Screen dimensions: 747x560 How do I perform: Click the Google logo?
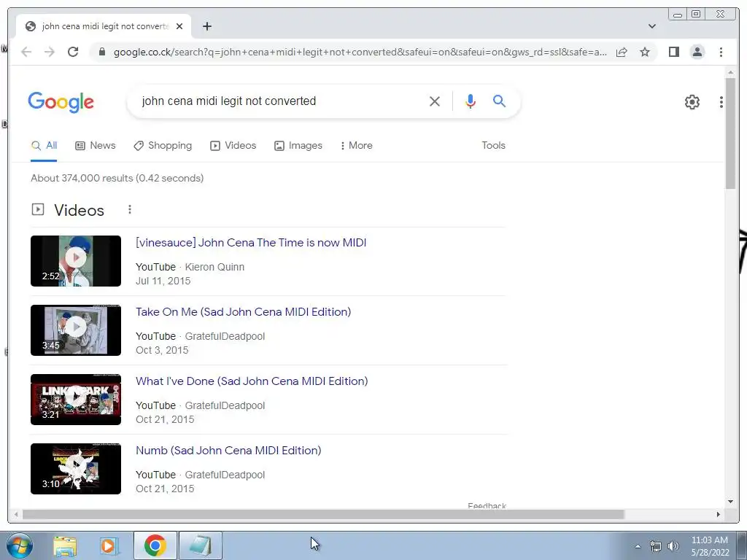61,102
